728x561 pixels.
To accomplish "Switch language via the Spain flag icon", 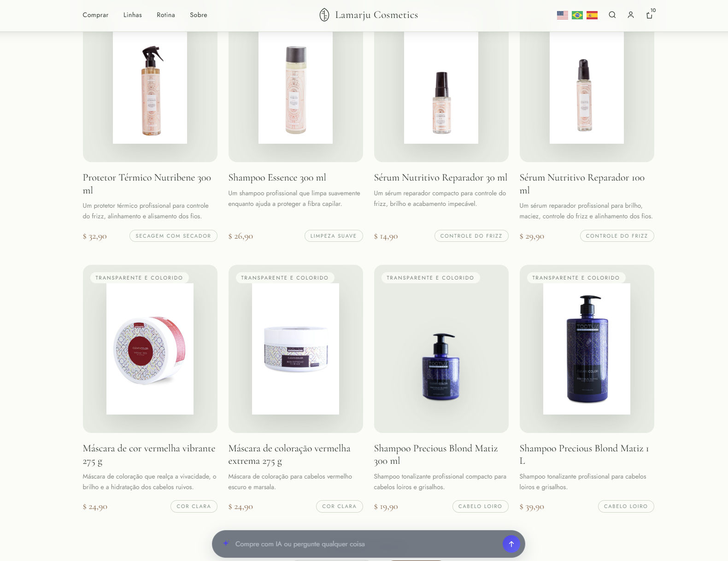I will pos(592,15).
